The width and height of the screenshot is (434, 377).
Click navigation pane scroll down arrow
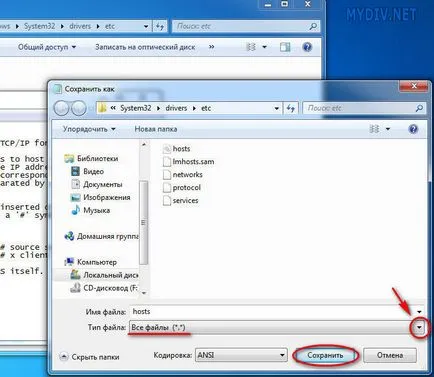pyautogui.click(x=144, y=293)
